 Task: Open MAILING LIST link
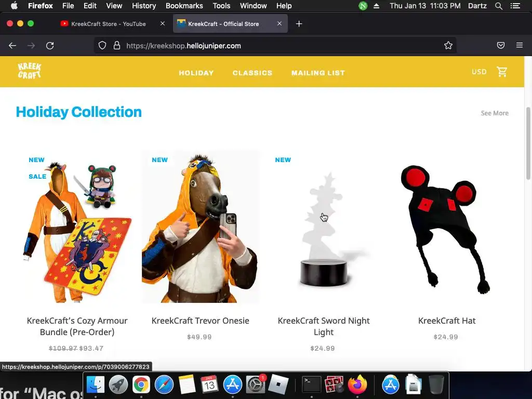click(318, 73)
